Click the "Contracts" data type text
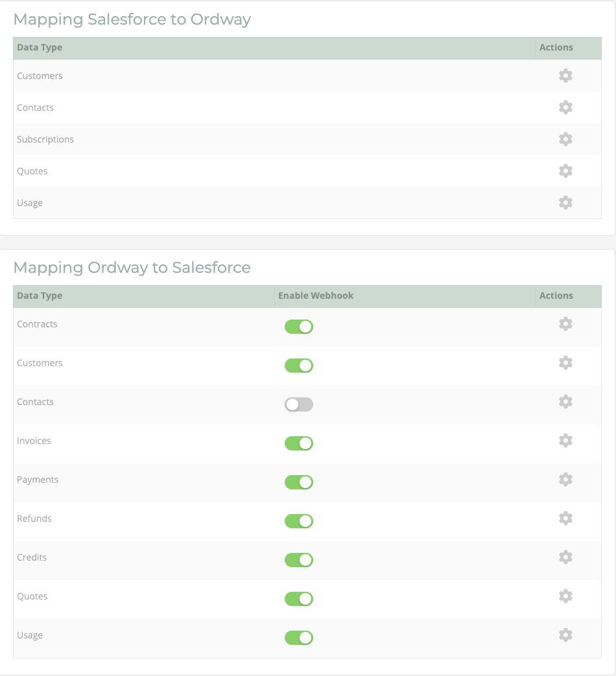The height and width of the screenshot is (676, 616). (x=37, y=324)
